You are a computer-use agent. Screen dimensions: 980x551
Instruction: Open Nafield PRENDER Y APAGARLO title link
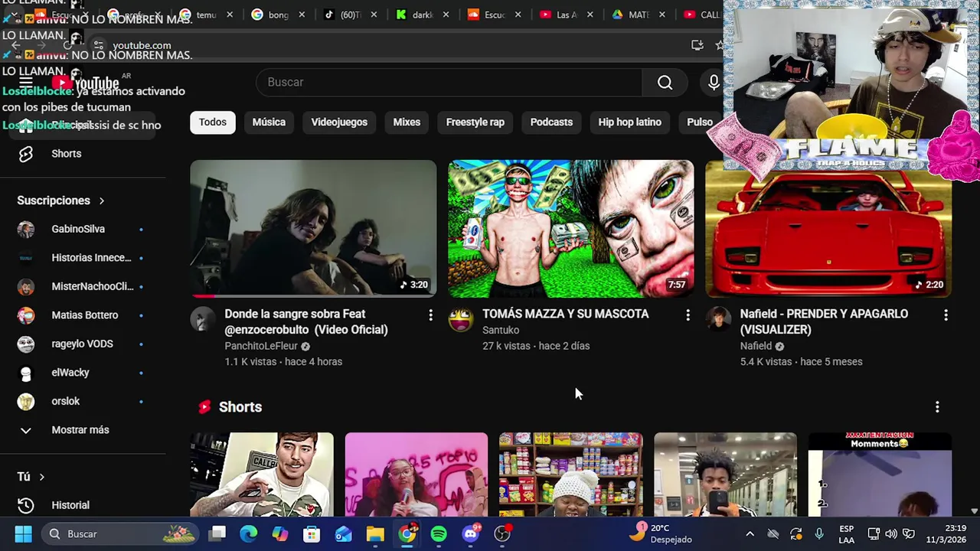click(x=824, y=321)
